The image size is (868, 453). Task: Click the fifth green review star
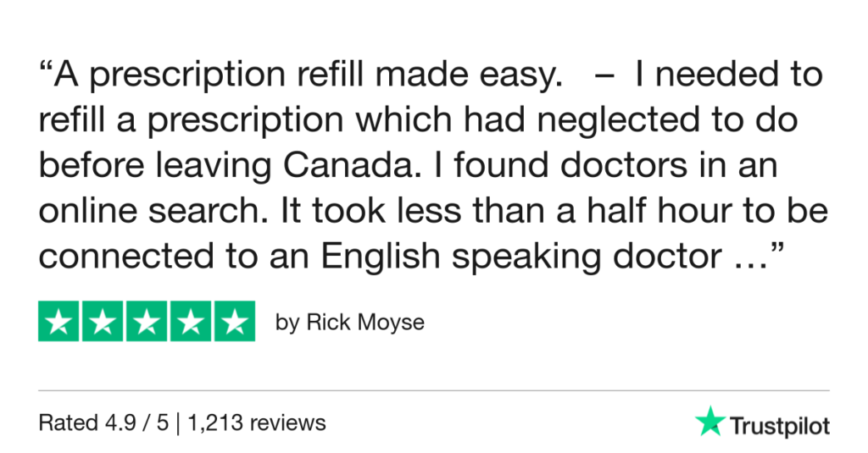234,322
